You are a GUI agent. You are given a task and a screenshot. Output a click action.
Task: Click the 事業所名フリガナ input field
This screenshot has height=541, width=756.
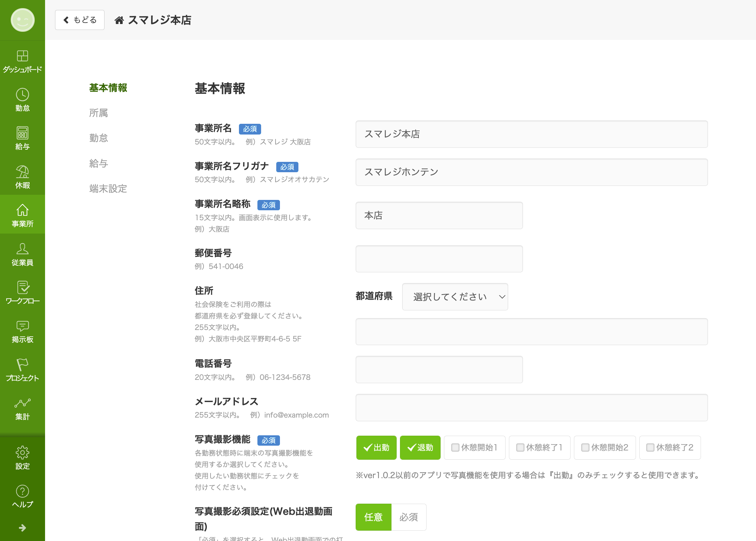[531, 172]
